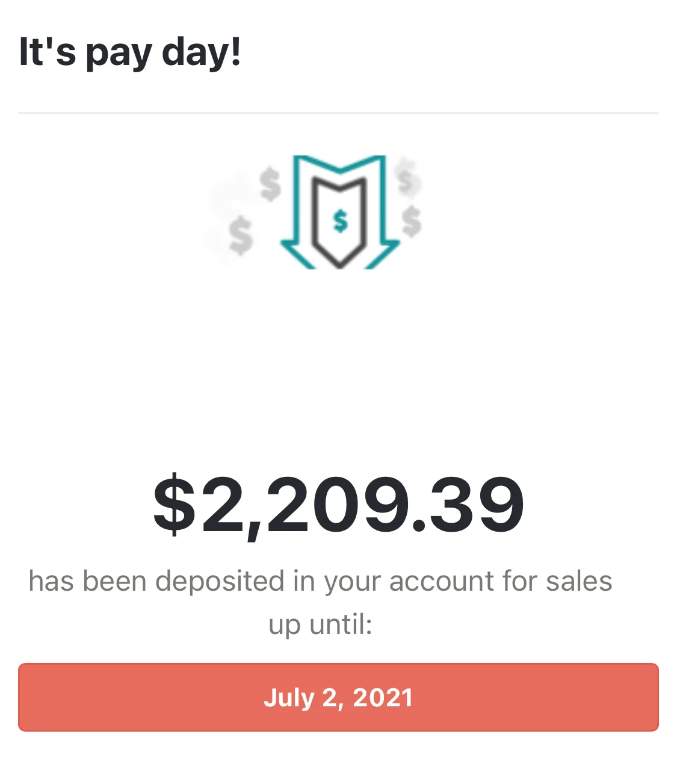The image size is (677, 784).
Task: Click the word "has" starting the message
Action: point(51,582)
